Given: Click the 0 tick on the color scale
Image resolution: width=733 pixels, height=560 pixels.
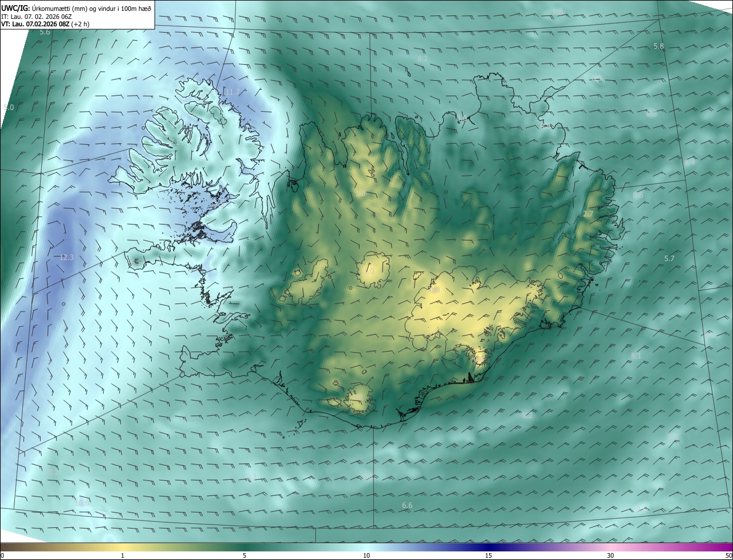Looking at the screenshot, I should coord(2,556).
